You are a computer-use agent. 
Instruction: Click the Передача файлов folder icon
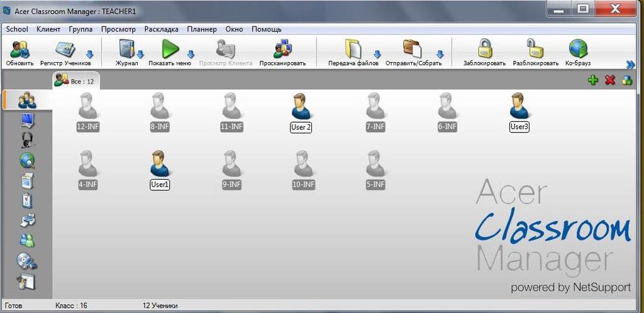click(353, 49)
